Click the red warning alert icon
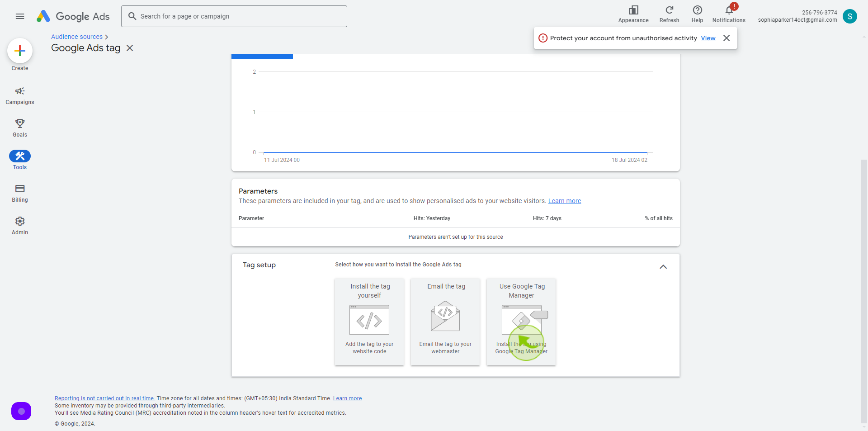Viewport: 868px width, 431px height. tap(543, 38)
